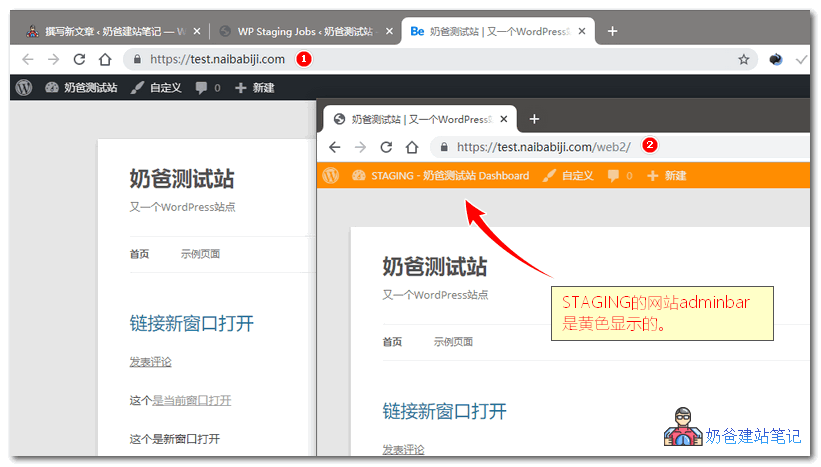This screenshot has height=467, width=821.
Task: Open the WordPress logo menu in the black admin bar
Action: point(24,87)
